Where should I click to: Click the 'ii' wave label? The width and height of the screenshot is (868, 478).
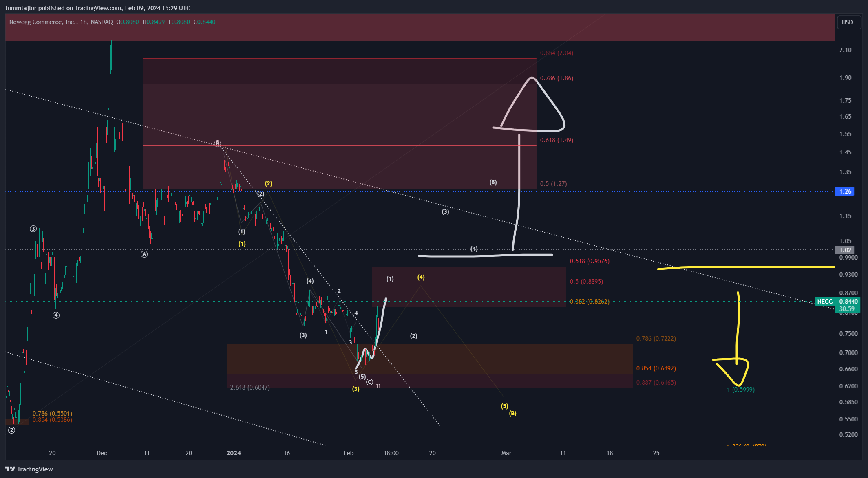(x=378, y=385)
